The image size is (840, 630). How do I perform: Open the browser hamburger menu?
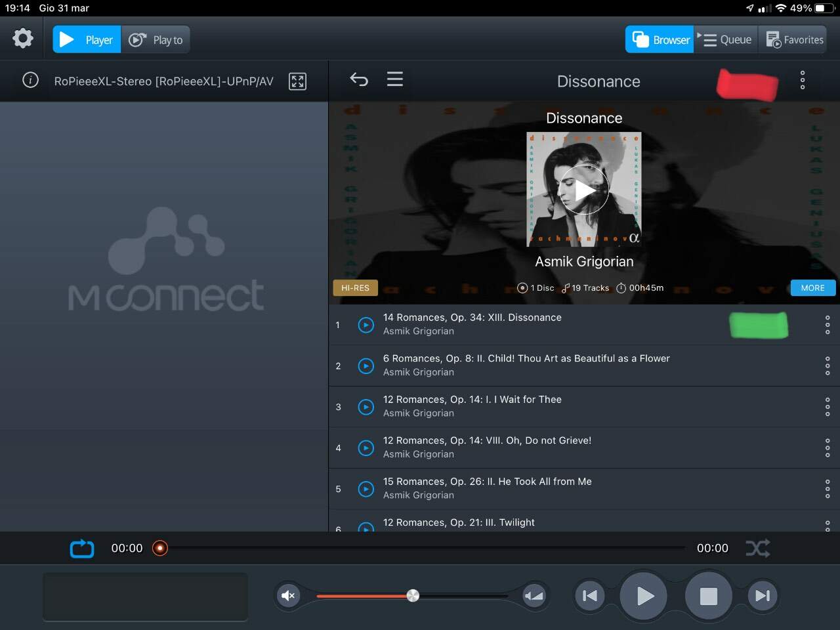pyautogui.click(x=395, y=79)
